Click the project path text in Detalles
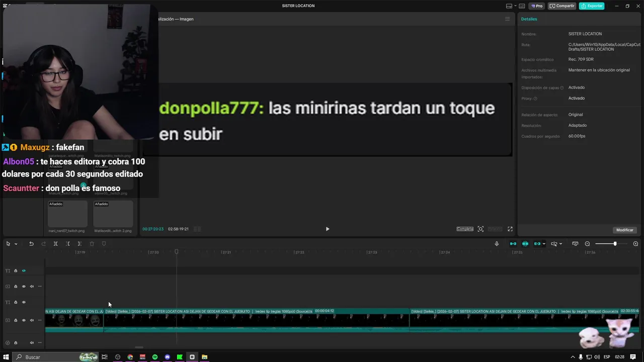644x362 pixels. coord(604,47)
